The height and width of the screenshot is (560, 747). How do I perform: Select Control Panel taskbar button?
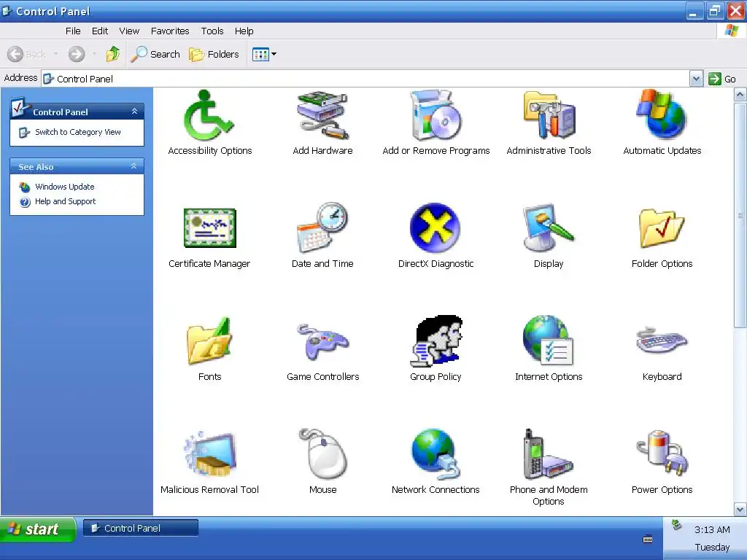tap(141, 528)
